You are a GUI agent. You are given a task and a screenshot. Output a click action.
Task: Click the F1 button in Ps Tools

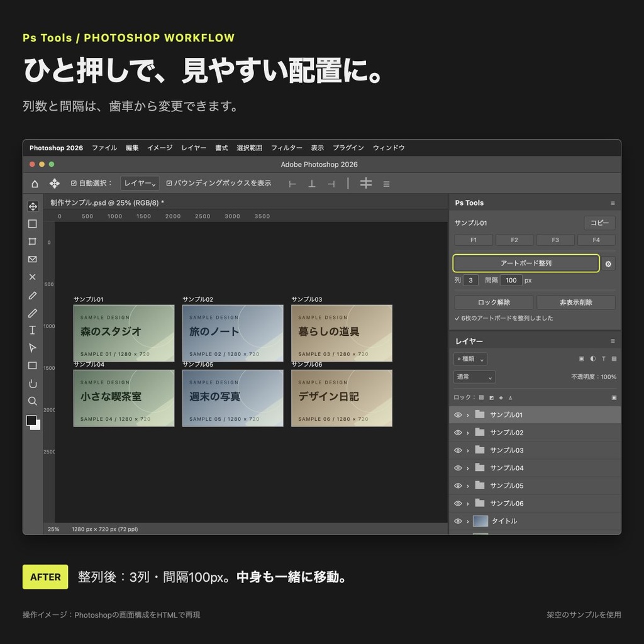tap(474, 240)
